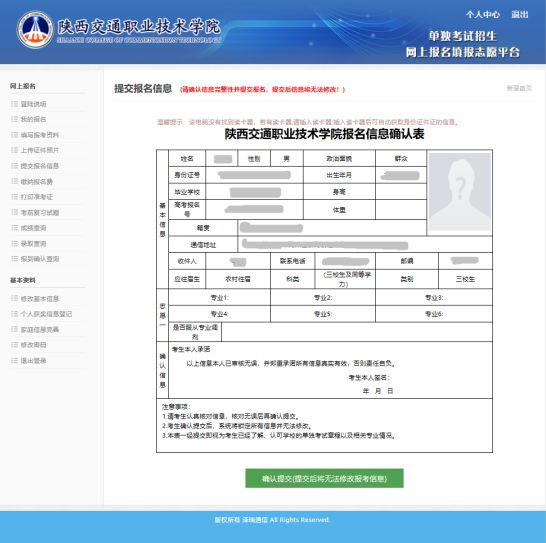This screenshot has height=543, width=546.
Task: Click list icon beside 缴纳报名费
Action: (x=15, y=181)
